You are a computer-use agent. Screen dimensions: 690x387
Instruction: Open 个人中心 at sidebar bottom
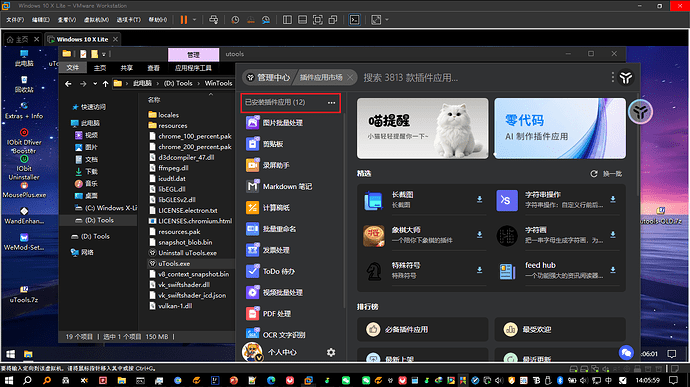(282, 352)
